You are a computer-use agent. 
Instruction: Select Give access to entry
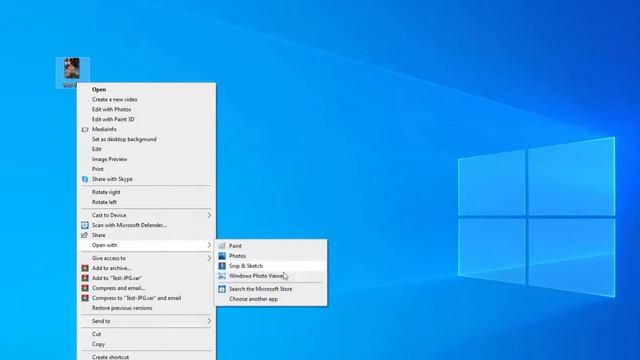[146, 258]
